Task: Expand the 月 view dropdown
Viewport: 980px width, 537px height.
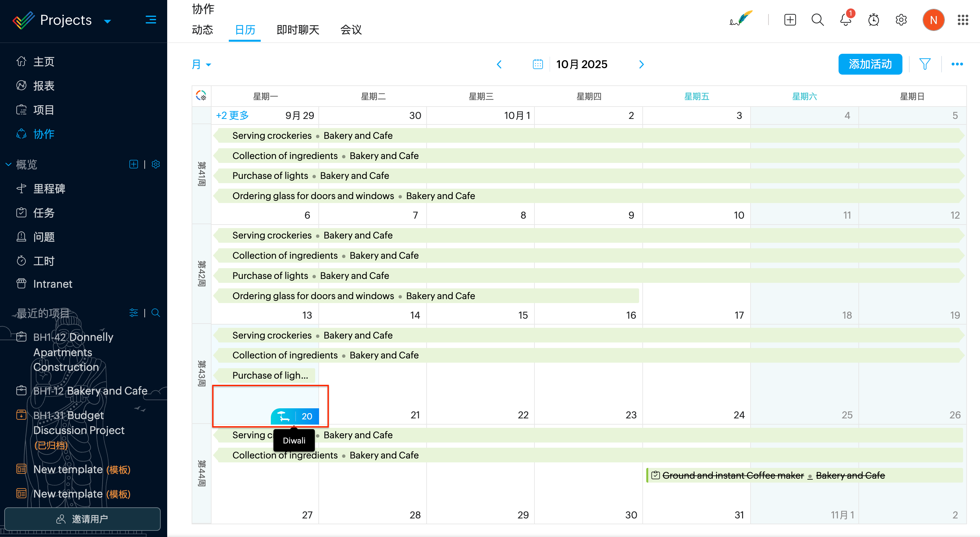Action: (202, 64)
